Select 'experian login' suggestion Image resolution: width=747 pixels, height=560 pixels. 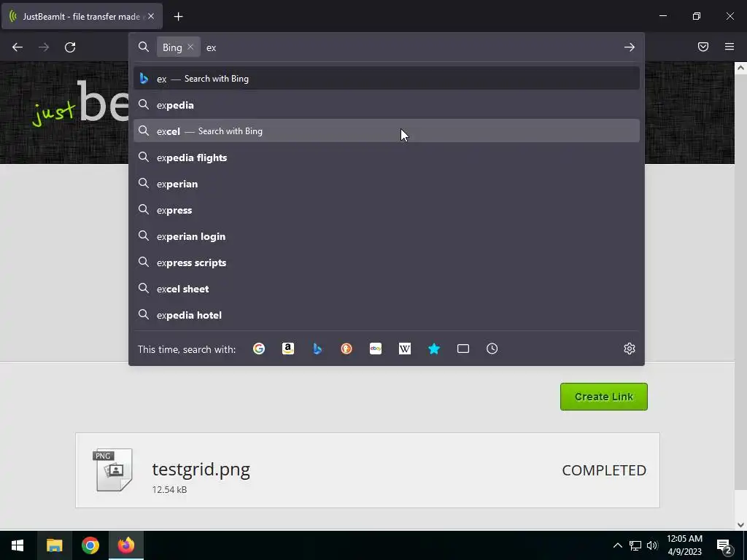(387, 236)
